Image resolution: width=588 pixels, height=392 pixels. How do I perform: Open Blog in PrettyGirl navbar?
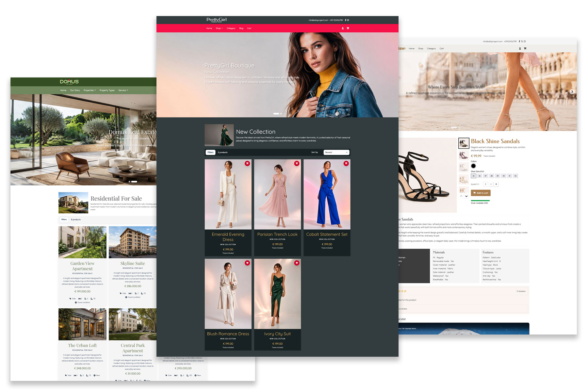(x=241, y=28)
